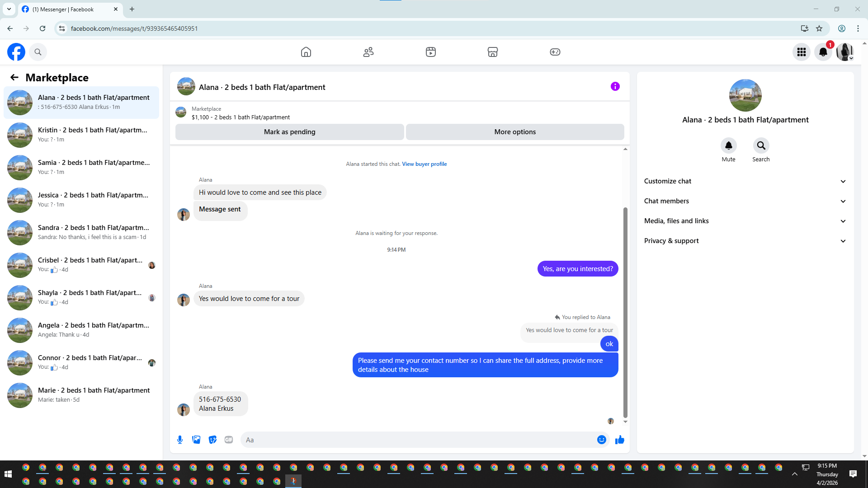The image size is (868, 488).
Task: Open Marie's conversation in the chat list
Action: pos(81,395)
